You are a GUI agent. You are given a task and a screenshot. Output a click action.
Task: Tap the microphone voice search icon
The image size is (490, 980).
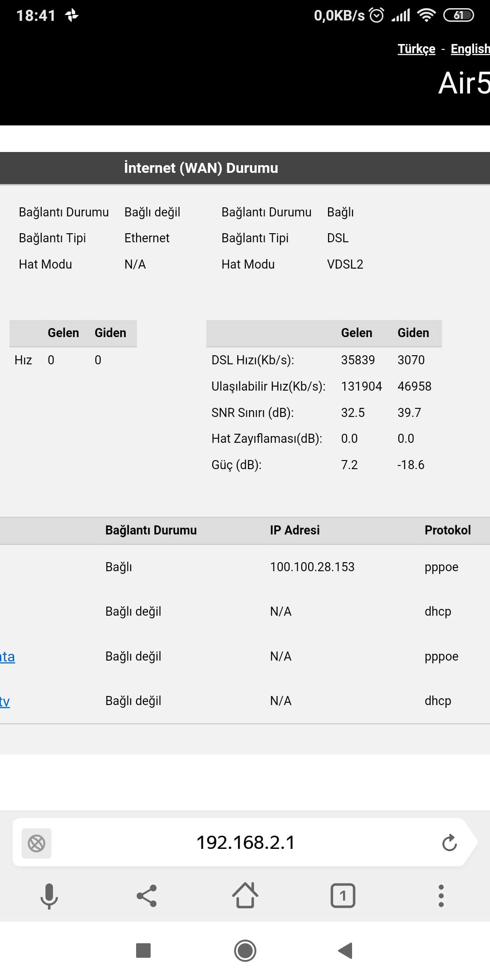click(49, 896)
